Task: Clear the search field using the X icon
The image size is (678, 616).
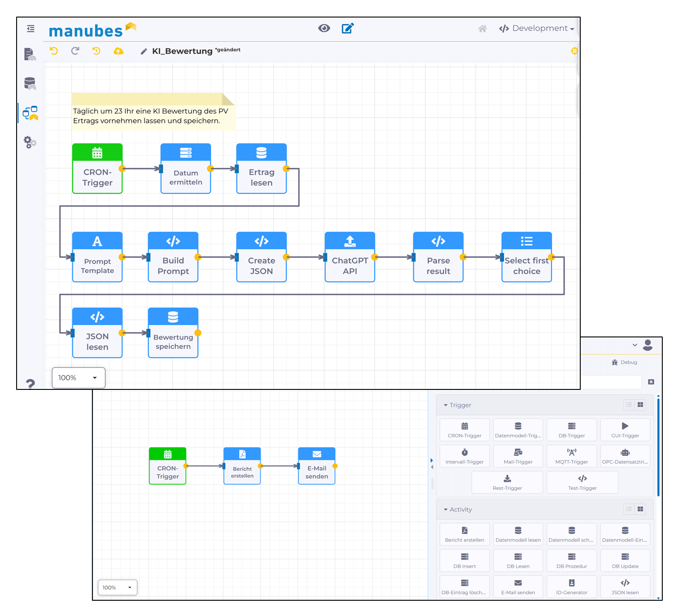Action: (651, 382)
